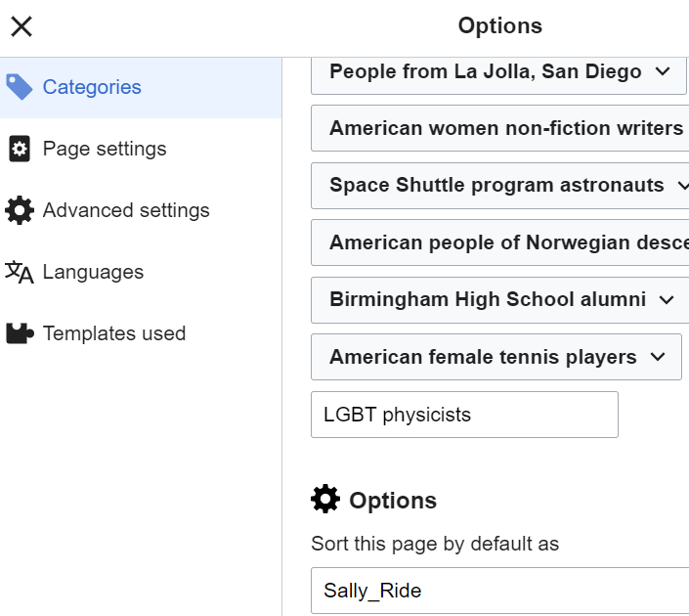The height and width of the screenshot is (616, 689).
Task: Open Templates used section
Action: (x=141, y=333)
